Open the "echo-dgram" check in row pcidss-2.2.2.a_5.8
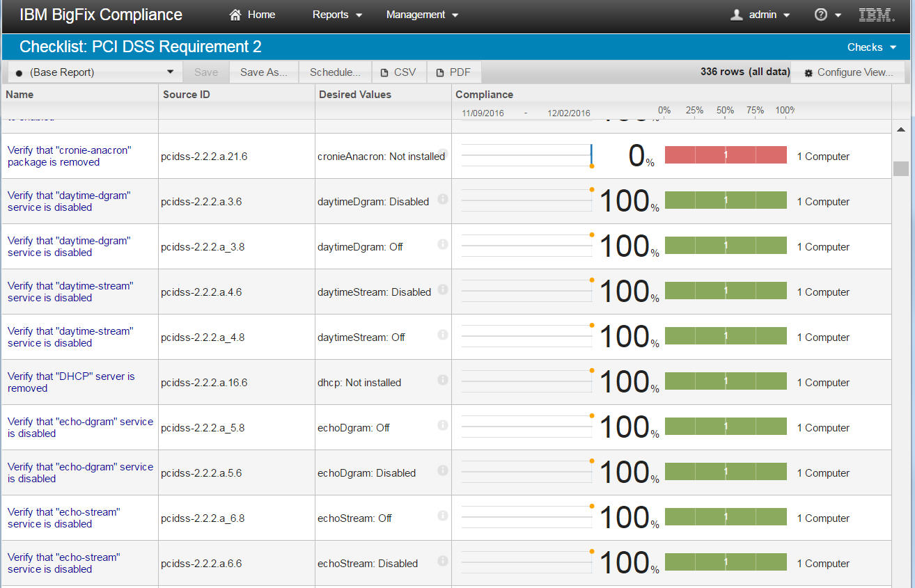The image size is (915, 588). (80, 427)
